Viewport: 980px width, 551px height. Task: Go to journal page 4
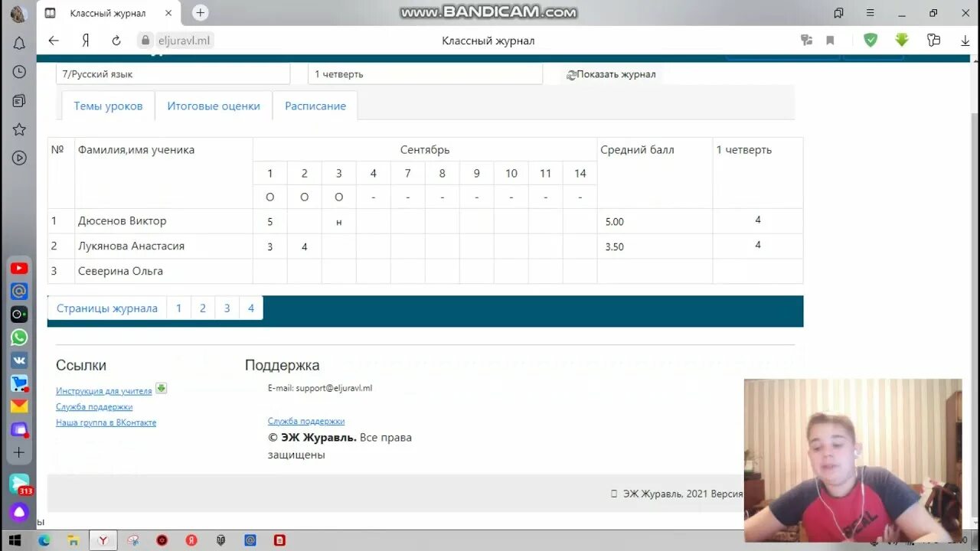click(x=251, y=308)
